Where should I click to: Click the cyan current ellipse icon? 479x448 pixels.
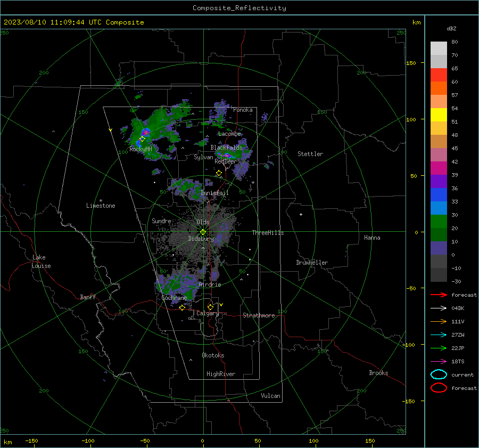coord(439,374)
